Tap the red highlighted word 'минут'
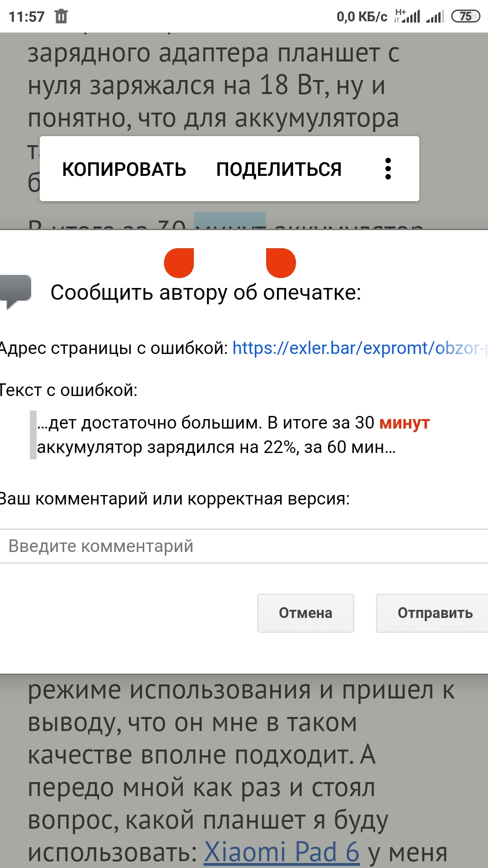Image resolution: width=488 pixels, height=868 pixels. pyautogui.click(x=404, y=423)
